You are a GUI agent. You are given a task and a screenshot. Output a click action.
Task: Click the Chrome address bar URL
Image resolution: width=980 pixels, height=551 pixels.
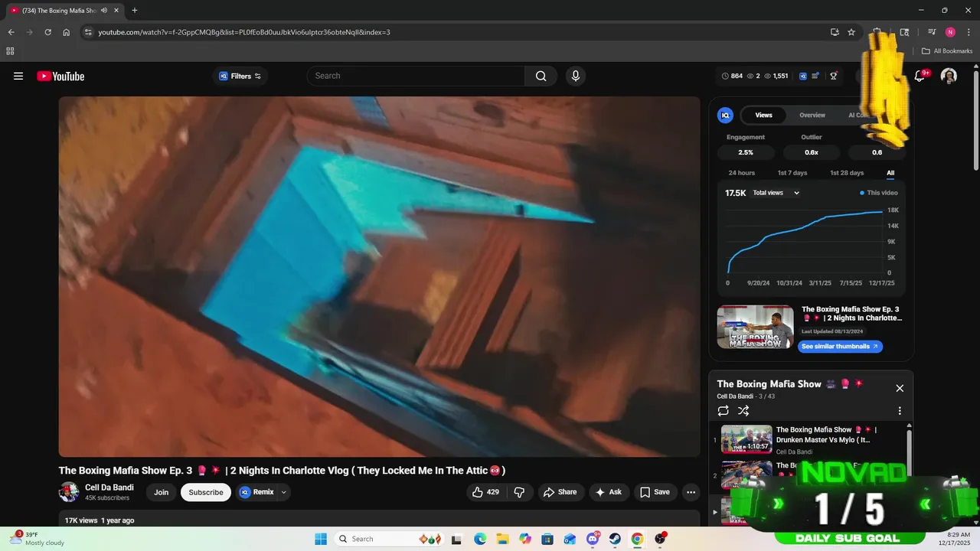point(244,32)
